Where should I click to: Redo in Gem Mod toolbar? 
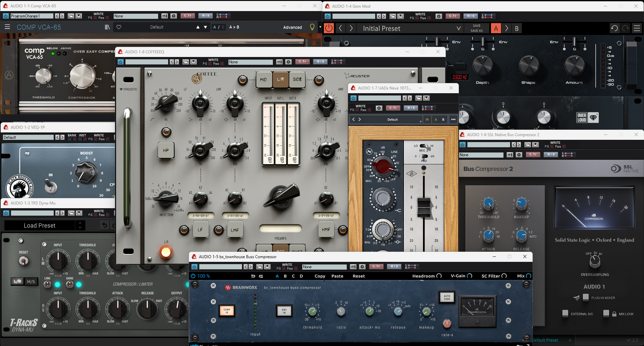pos(626,28)
